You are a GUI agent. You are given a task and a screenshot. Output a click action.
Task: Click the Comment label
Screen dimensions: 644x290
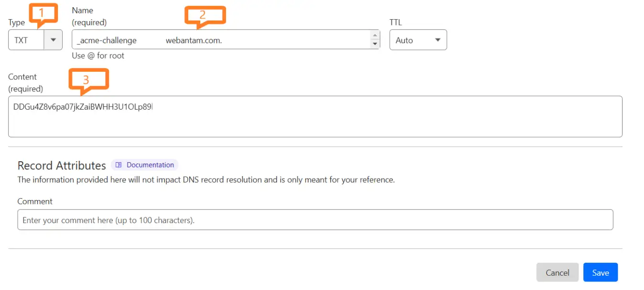pyautogui.click(x=35, y=201)
